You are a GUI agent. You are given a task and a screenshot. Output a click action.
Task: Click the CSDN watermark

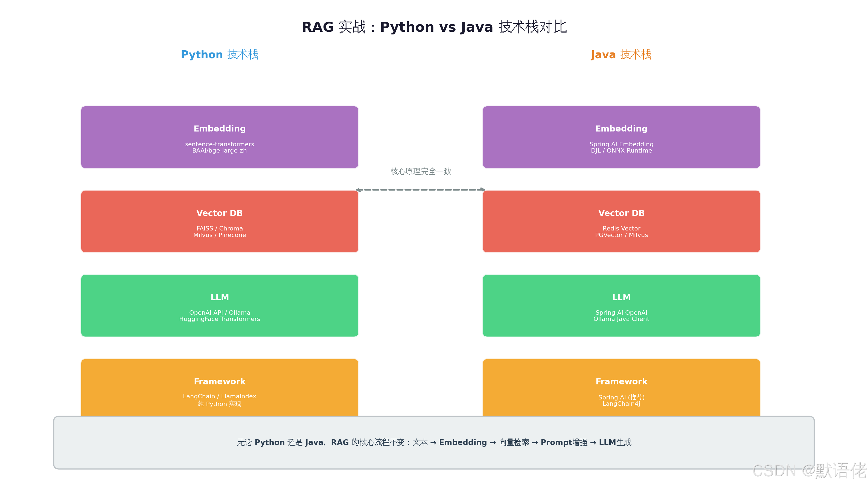coord(809,471)
